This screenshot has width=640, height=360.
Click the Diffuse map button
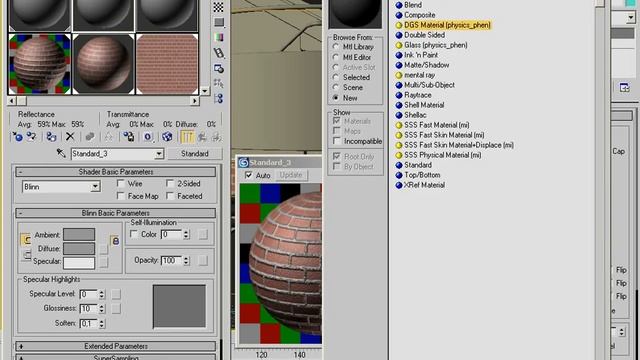pos(104,249)
